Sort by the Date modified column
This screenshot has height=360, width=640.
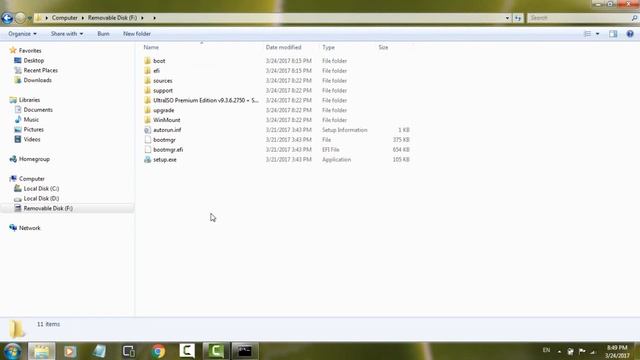pos(283,47)
